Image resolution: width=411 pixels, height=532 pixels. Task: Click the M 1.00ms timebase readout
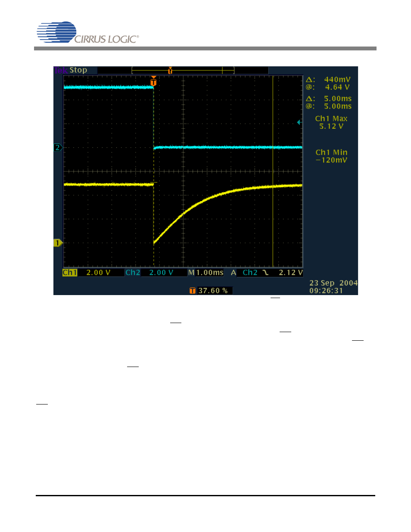point(206,273)
